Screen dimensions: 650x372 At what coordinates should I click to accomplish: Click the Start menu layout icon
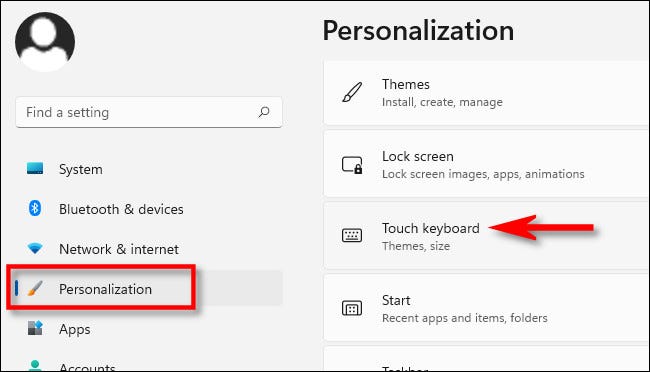[x=352, y=308]
